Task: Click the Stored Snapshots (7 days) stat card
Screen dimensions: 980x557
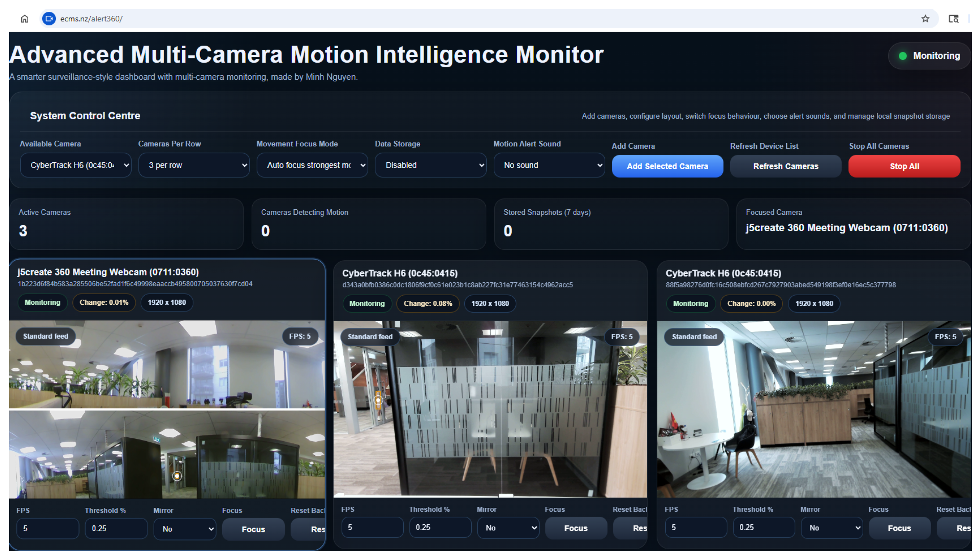Action: (x=611, y=224)
